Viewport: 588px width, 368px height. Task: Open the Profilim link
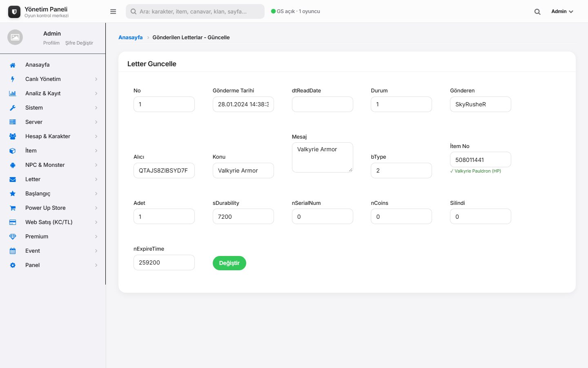click(x=51, y=43)
